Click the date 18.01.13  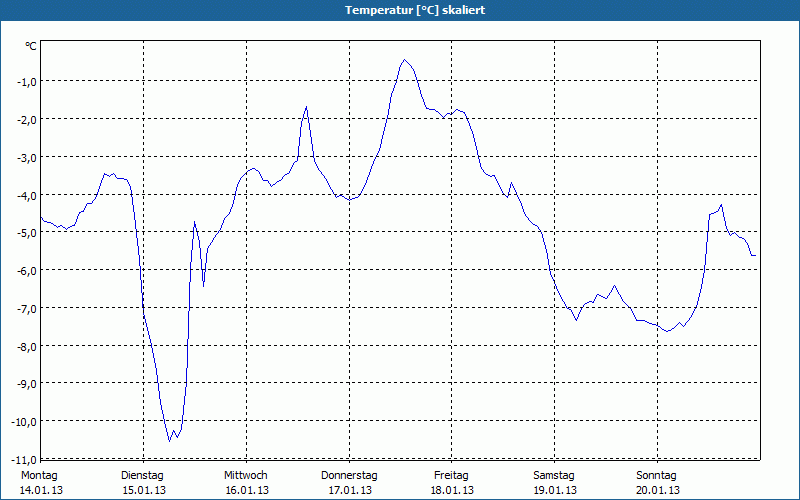click(452, 490)
